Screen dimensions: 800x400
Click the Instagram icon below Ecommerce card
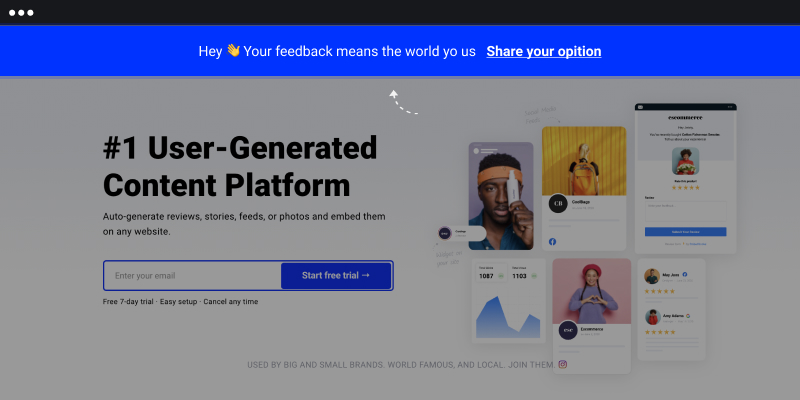coord(563,364)
